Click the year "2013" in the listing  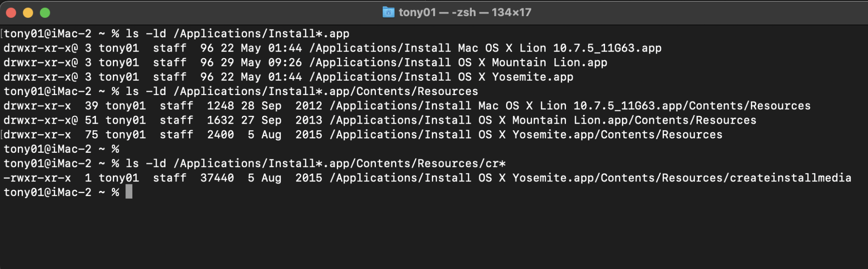(x=309, y=120)
